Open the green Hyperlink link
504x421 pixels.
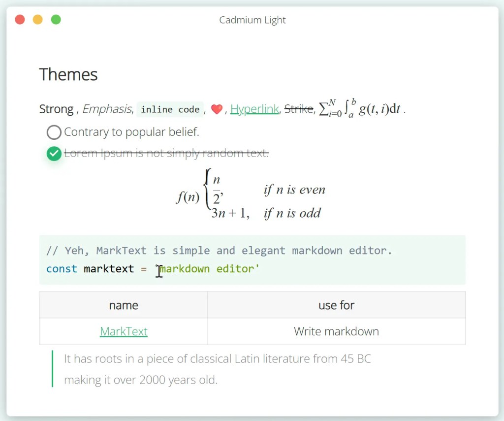(254, 109)
